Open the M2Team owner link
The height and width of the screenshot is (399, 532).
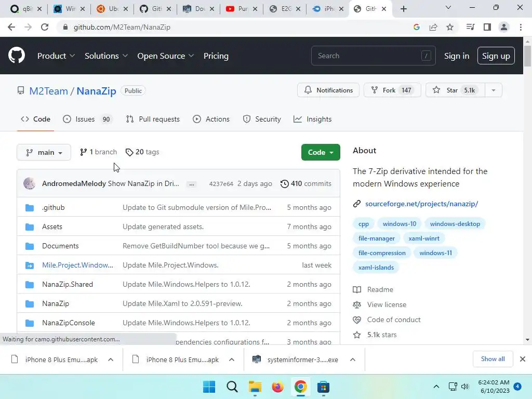click(48, 91)
